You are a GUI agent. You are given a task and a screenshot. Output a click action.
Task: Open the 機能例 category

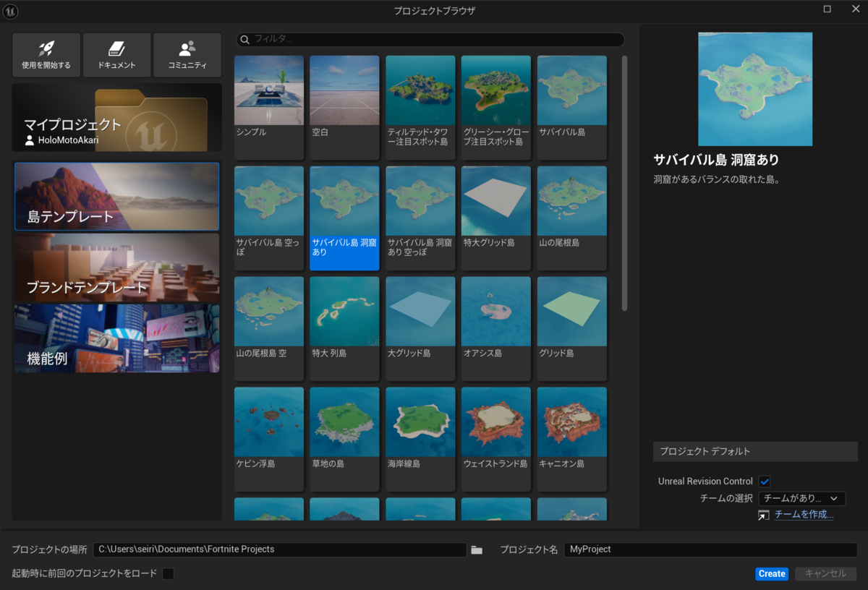(x=116, y=338)
